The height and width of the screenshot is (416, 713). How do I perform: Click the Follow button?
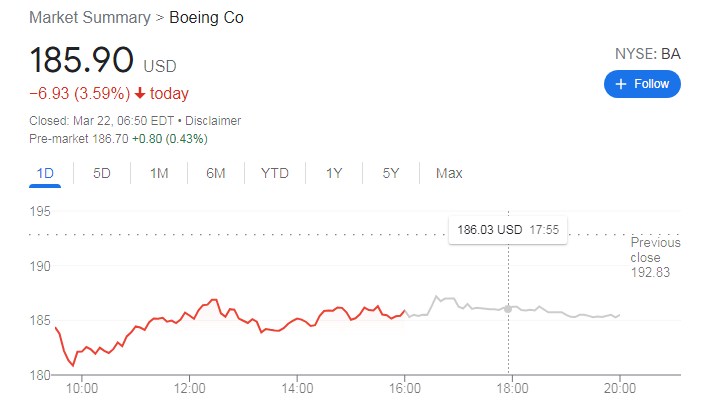click(x=642, y=84)
